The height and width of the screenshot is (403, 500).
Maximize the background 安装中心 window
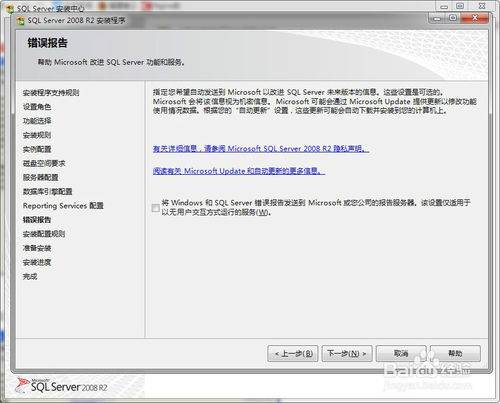coord(460,6)
